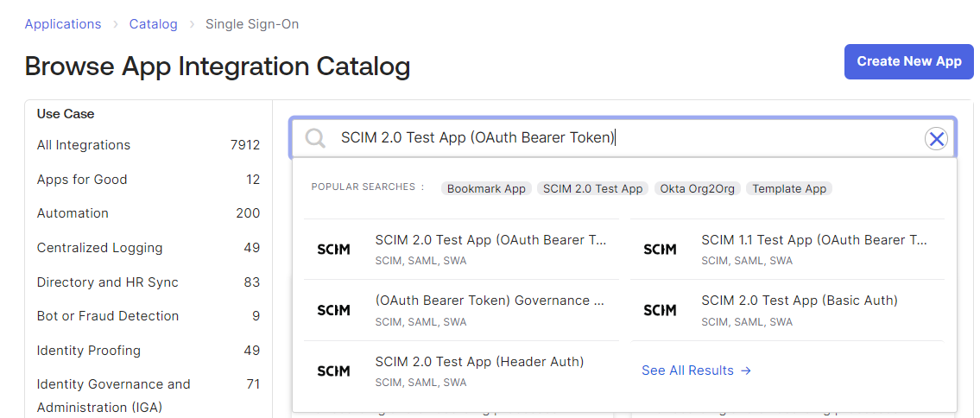Viewport: 980px width, 418px height.
Task: Open Applications breadcrumb link
Action: click(62, 24)
